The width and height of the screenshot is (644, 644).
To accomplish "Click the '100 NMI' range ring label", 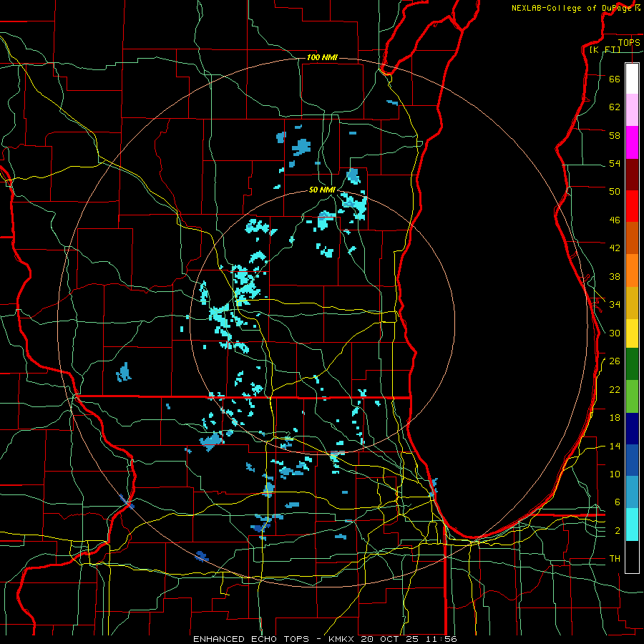I will tap(322, 57).
